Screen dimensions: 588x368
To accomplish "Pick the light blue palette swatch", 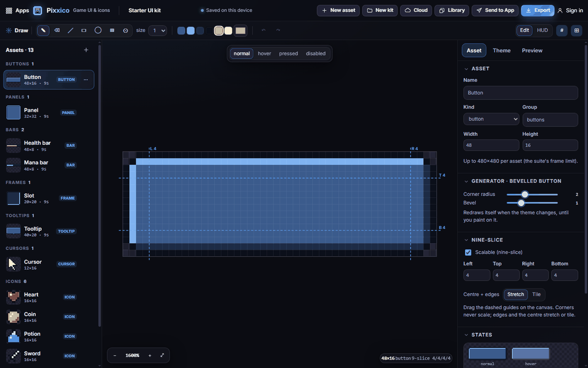I will (x=191, y=30).
